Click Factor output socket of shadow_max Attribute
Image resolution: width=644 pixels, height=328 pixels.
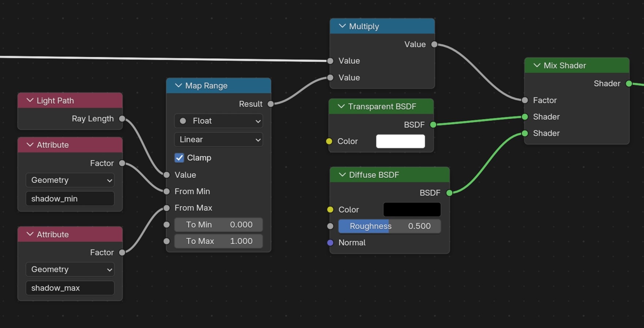122,252
